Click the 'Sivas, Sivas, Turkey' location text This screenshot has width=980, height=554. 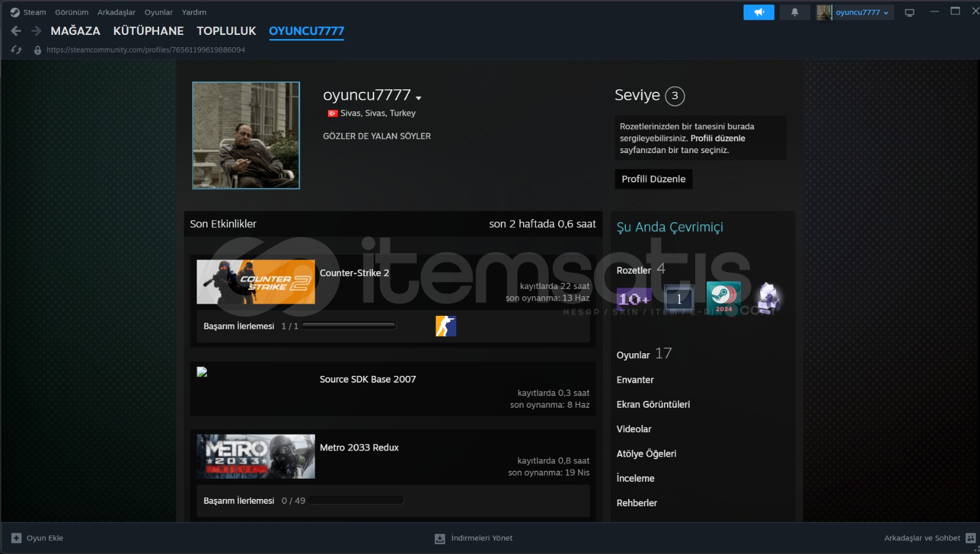(378, 113)
